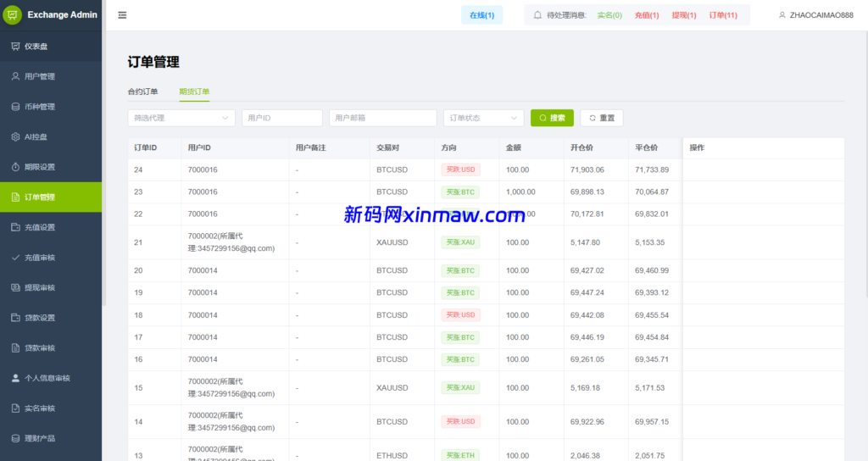Click the Exchange Admin logo icon
The image size is (868, 461).
(x=12, y=15)
